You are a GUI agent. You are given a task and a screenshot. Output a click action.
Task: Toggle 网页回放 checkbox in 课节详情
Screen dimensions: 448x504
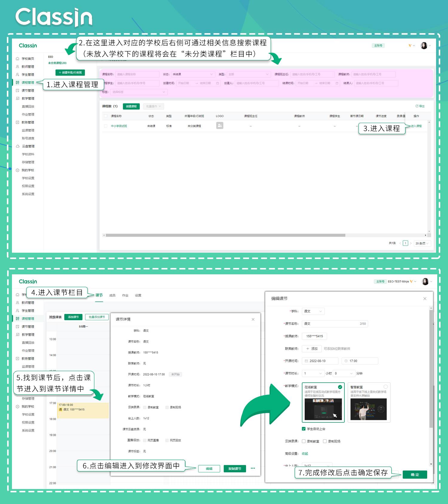tap(167, 440)
